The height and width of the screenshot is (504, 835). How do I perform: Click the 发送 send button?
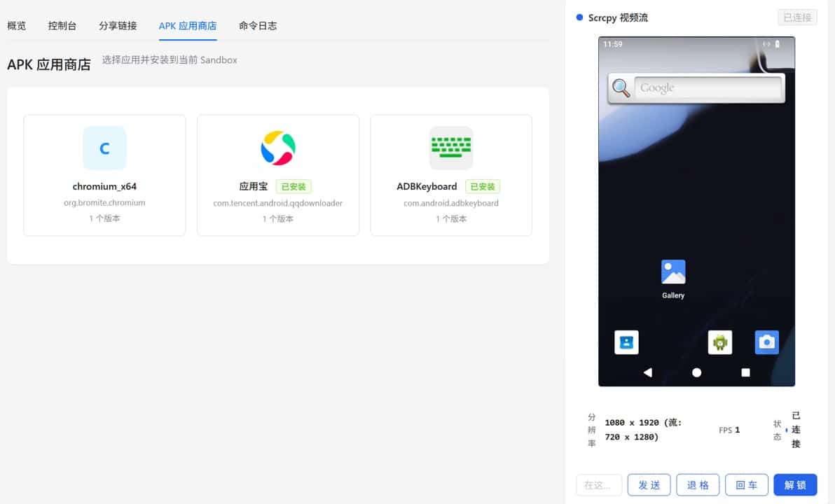pos(649,484)
